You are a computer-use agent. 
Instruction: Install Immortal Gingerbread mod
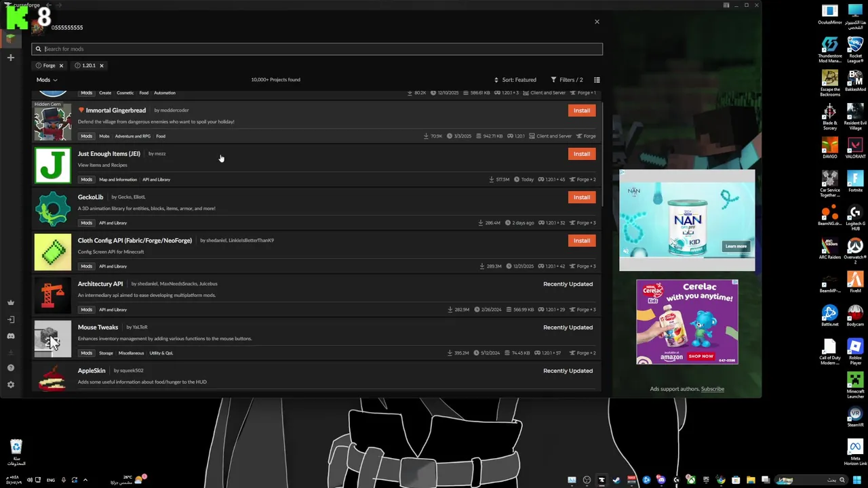(x=581, y=110)
